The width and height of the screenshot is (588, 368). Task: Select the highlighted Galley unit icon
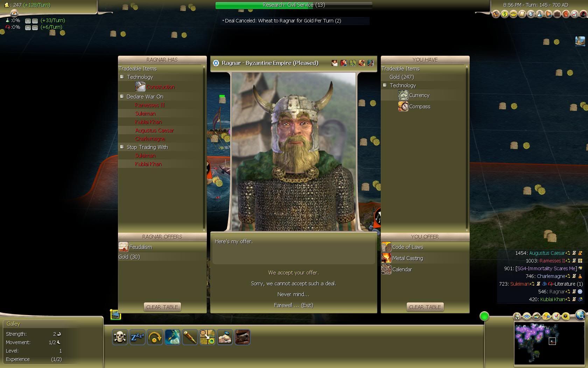click(116, 315)
